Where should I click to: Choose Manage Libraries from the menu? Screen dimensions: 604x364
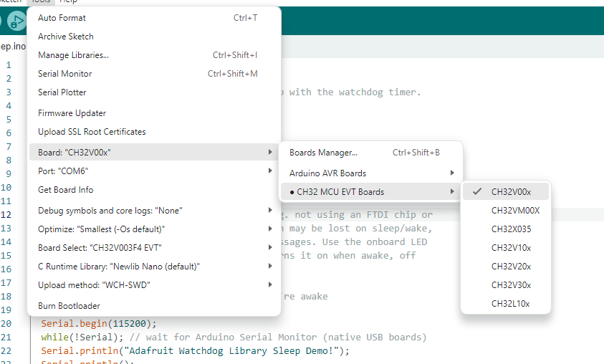point(73,54)
